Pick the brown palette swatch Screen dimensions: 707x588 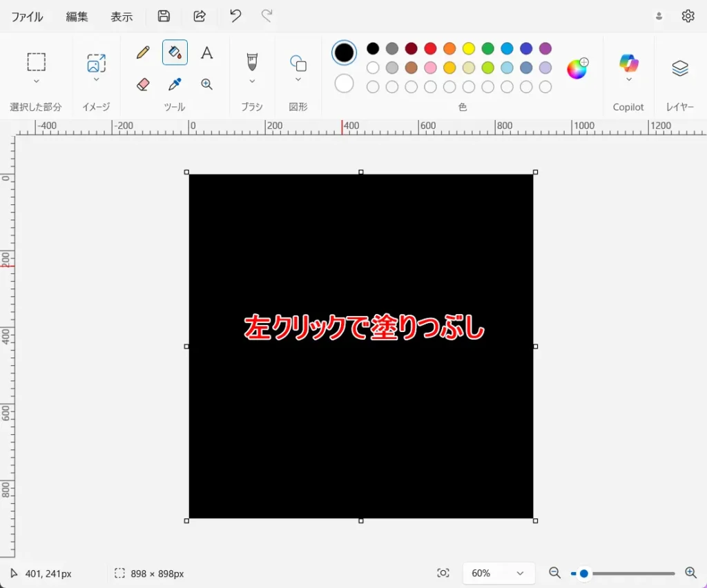[411, 68]
